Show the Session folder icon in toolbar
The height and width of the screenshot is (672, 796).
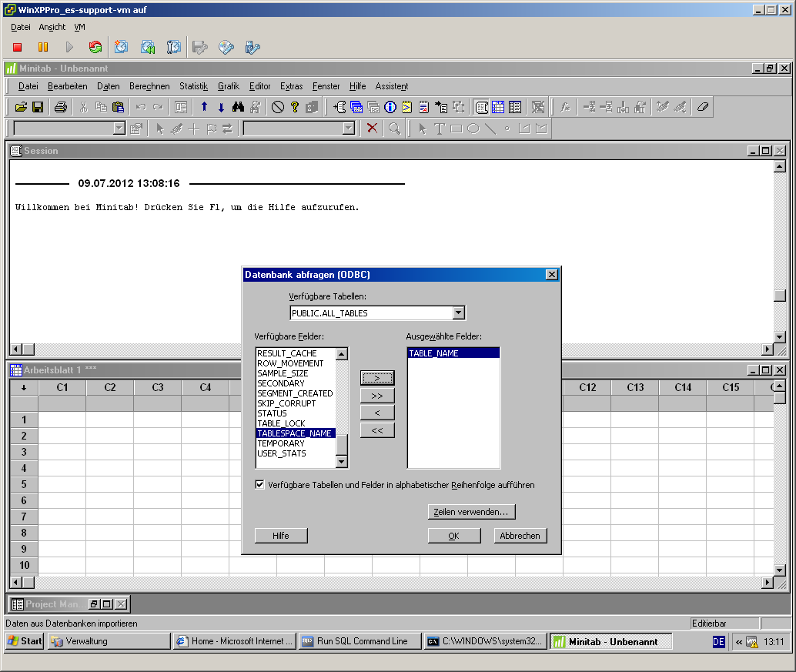click(339, 107)
